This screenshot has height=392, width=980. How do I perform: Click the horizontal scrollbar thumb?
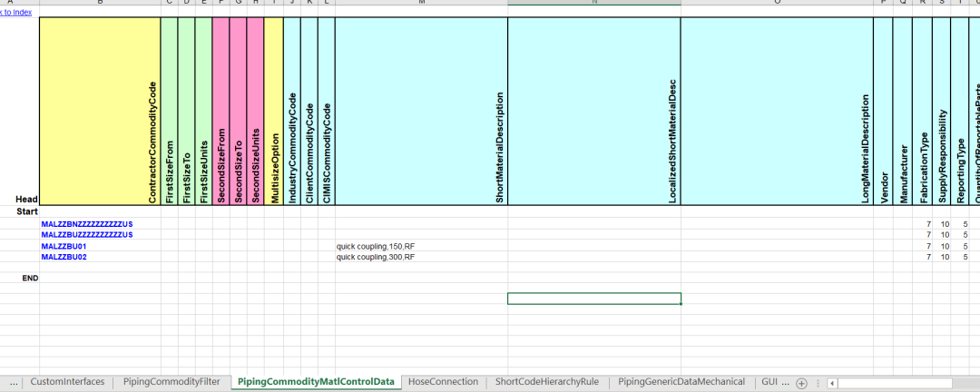[x=895, y=383]
